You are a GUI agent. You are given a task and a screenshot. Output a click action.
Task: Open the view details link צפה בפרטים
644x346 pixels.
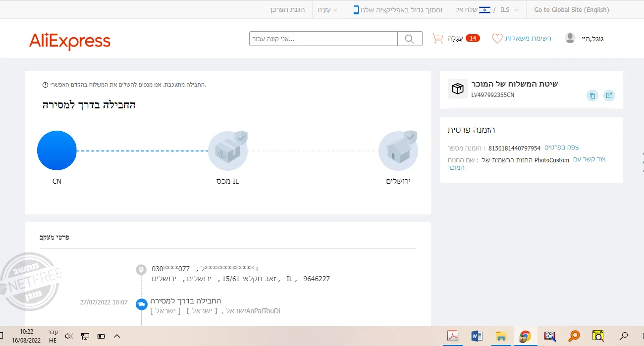561,147
